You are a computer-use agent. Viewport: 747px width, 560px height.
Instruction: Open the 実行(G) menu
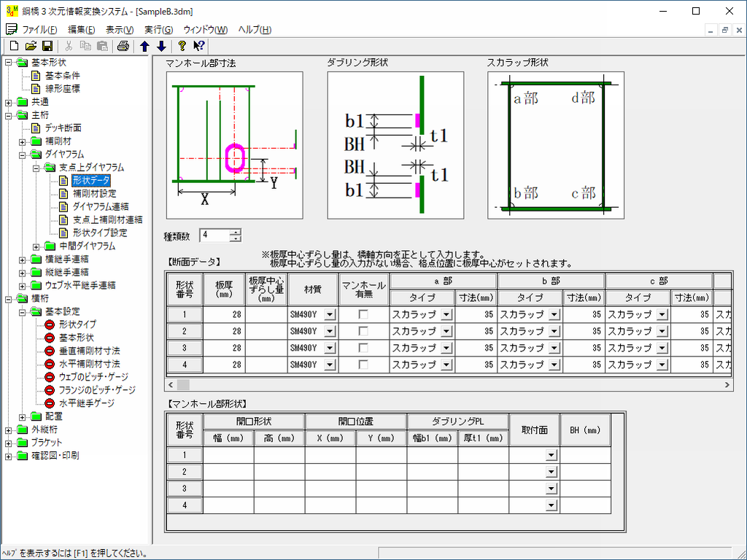click(158, 30)
